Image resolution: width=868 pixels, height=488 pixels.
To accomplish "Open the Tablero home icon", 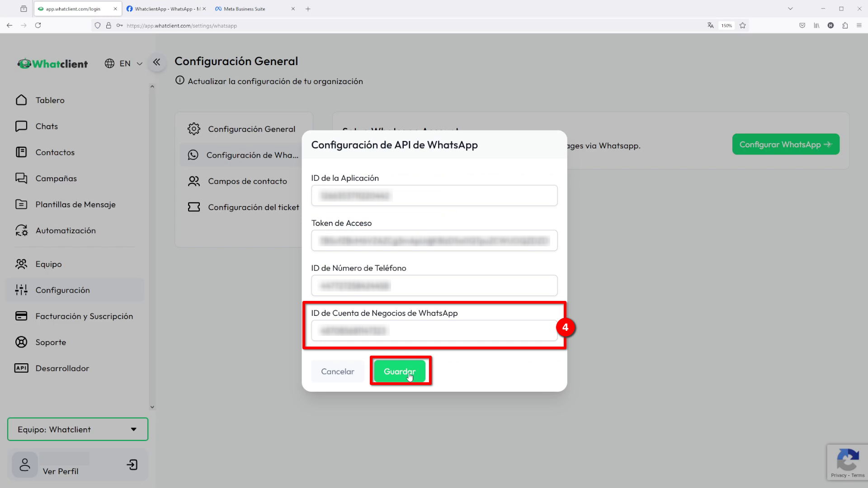I will tap(21, 100).
